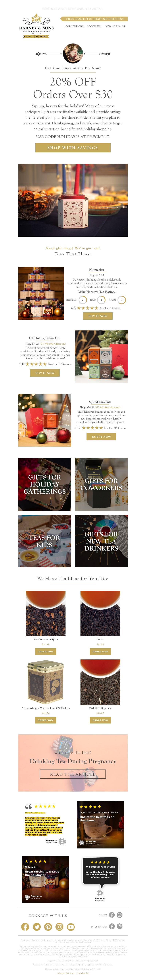This screenshot has width=146, height=980.
Task: Open the gold YouTube icon
Action: (x=71, y=927)
